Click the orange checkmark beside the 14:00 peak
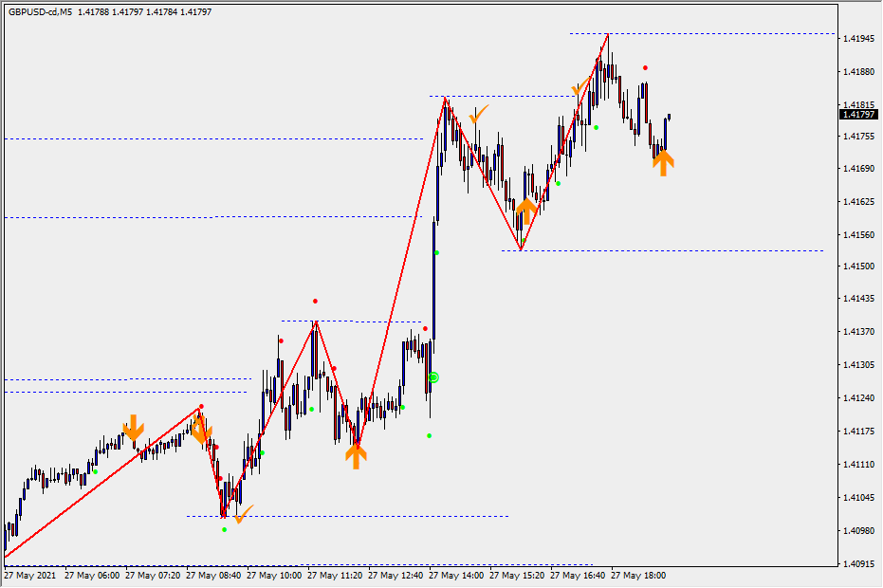This screenshot has width=883, height=588. point(479,115)
